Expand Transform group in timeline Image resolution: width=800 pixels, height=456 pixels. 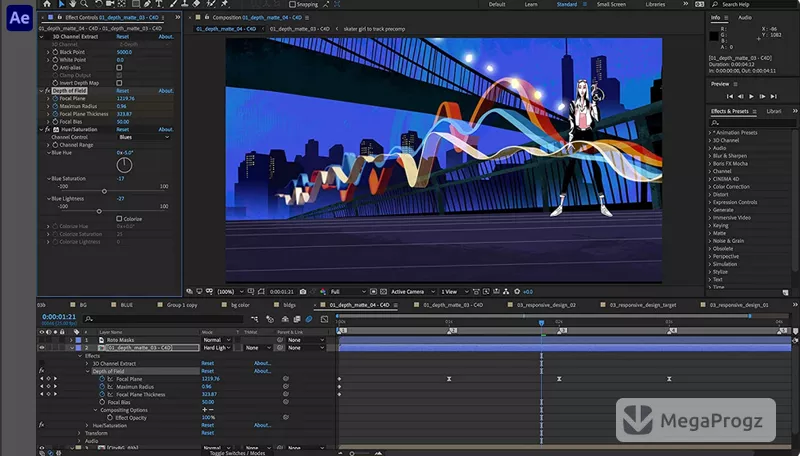point(79,433)
